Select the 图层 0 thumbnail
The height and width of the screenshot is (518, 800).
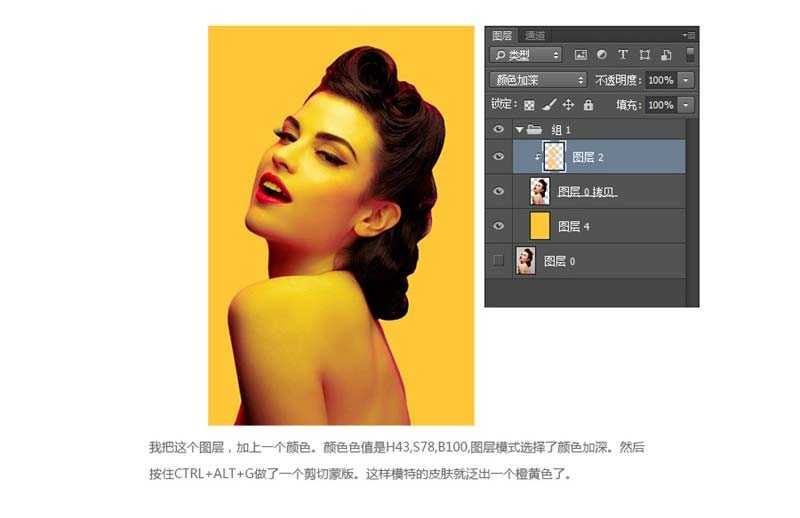pyautogui.click(x=526, y=261)
